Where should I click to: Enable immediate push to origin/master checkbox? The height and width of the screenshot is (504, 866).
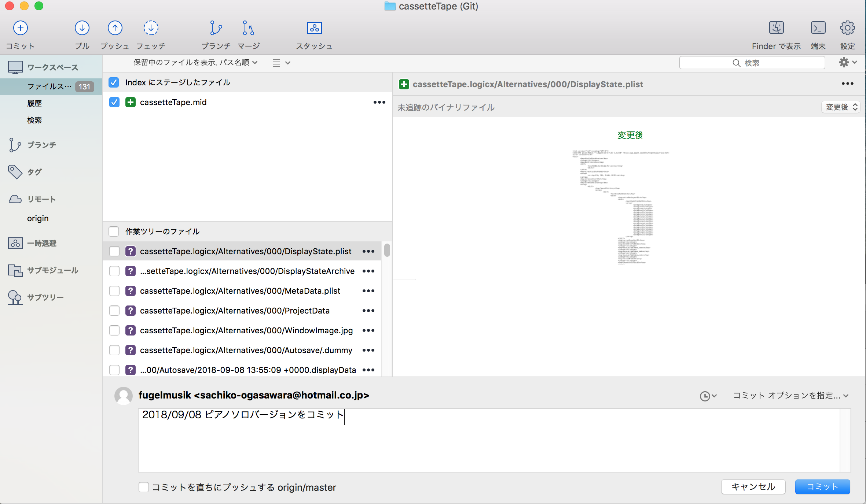tap(144, 487)
